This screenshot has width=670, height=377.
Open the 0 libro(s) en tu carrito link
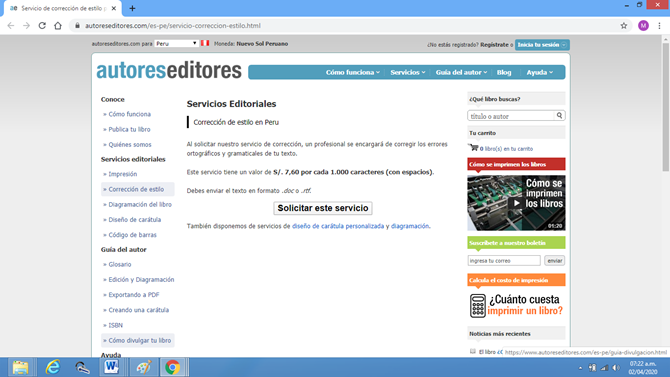click(506, 149)
